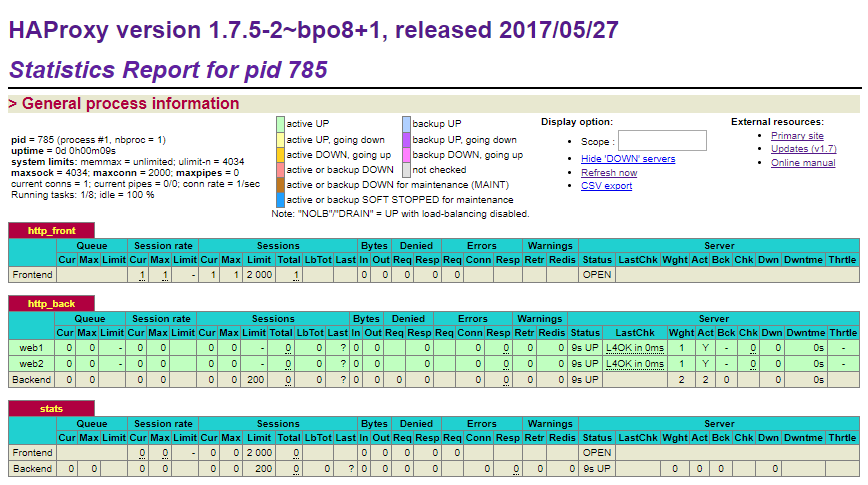Click the http_front Frontend row label
Screen dimensions: 868x485
[33, 275]
